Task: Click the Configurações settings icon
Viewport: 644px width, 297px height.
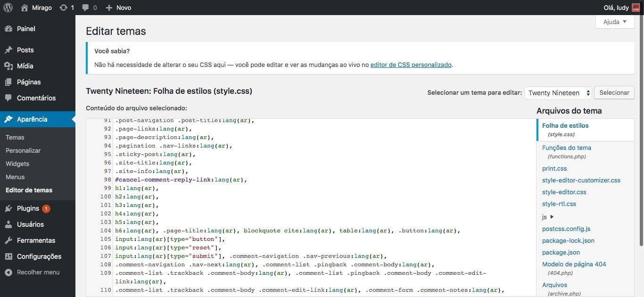Action: 8,256
